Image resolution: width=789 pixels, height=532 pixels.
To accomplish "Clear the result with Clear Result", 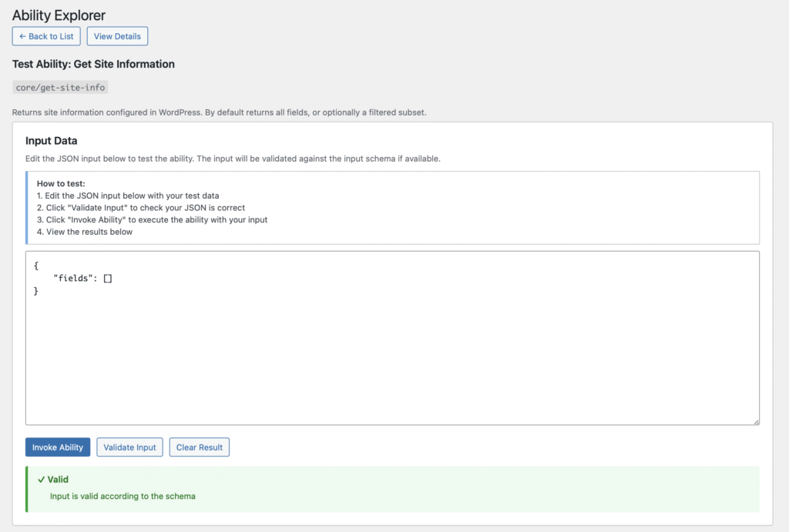I will point(199,447).
